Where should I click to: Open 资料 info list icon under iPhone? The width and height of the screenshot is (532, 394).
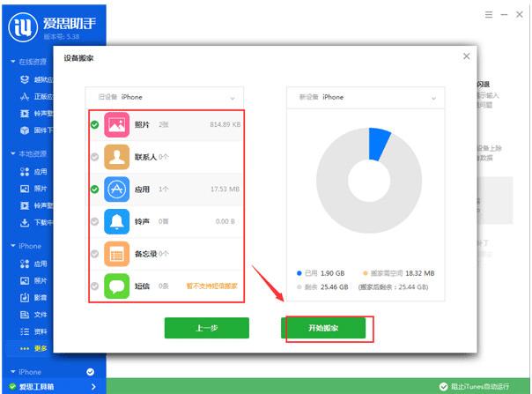point(25,331)
